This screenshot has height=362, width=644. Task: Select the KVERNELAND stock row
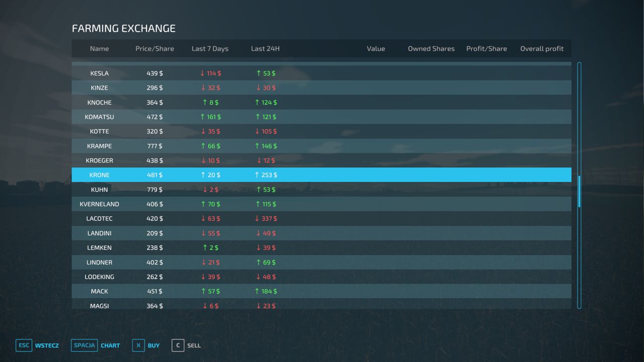[x=321, y=205]
